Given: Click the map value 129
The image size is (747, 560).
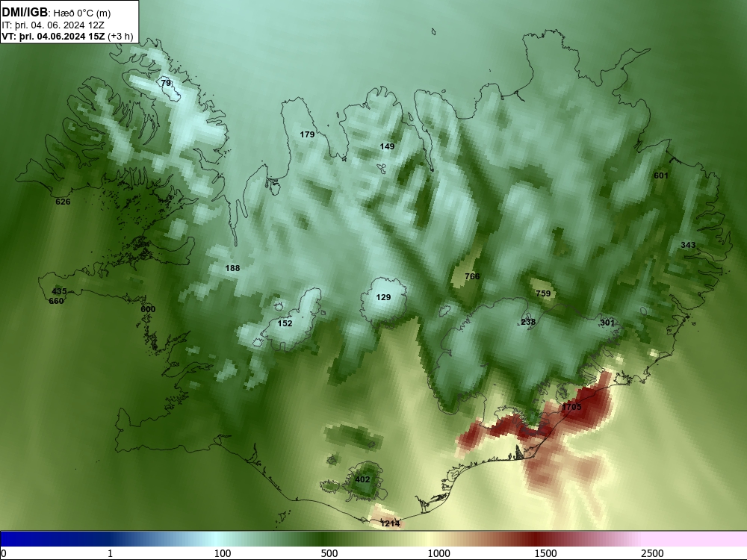Looking at the screenshot, I should point(383,298).
